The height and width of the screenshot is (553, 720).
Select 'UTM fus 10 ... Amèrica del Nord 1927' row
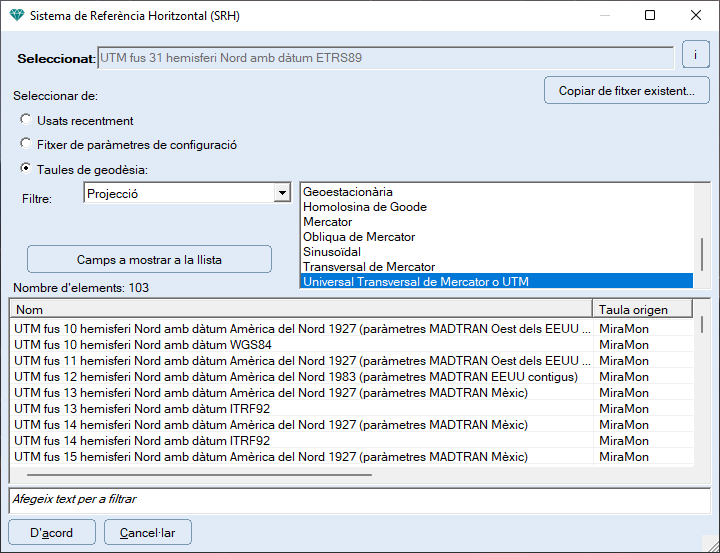coord(351,329)
